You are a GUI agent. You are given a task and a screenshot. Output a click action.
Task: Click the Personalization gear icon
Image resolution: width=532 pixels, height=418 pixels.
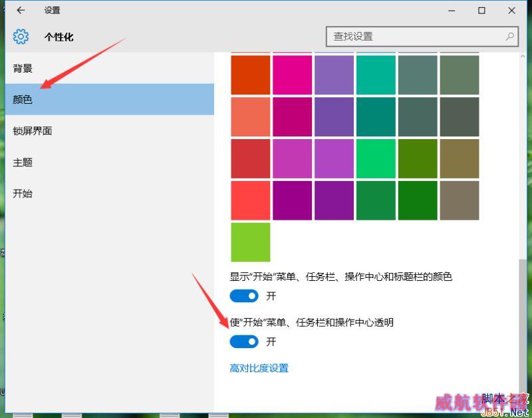[x=21, y=37]
